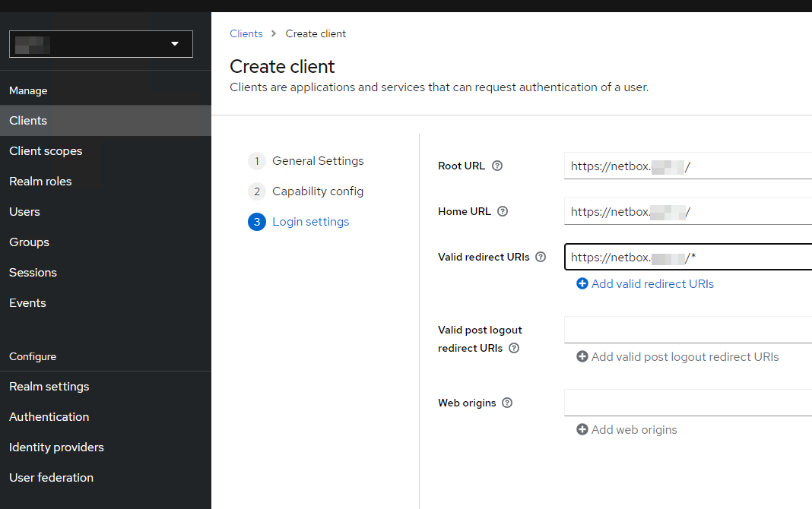Click help icon next to Web origins

tap(507, 403)
